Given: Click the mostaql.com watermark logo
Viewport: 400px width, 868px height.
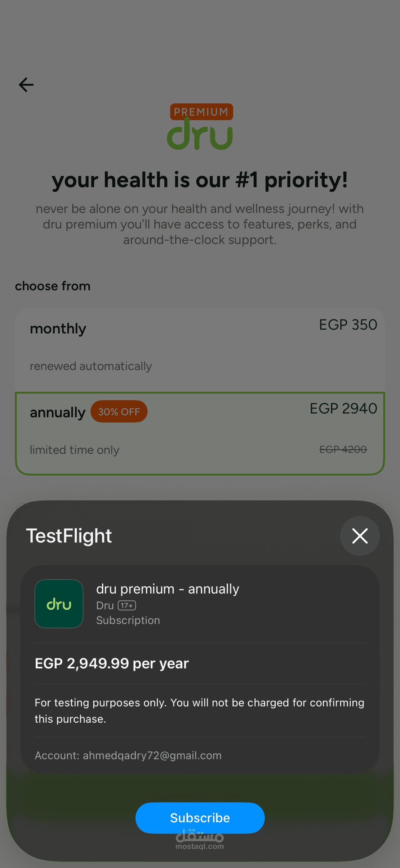Looking at the screenshot, I should tap(200, 840).
